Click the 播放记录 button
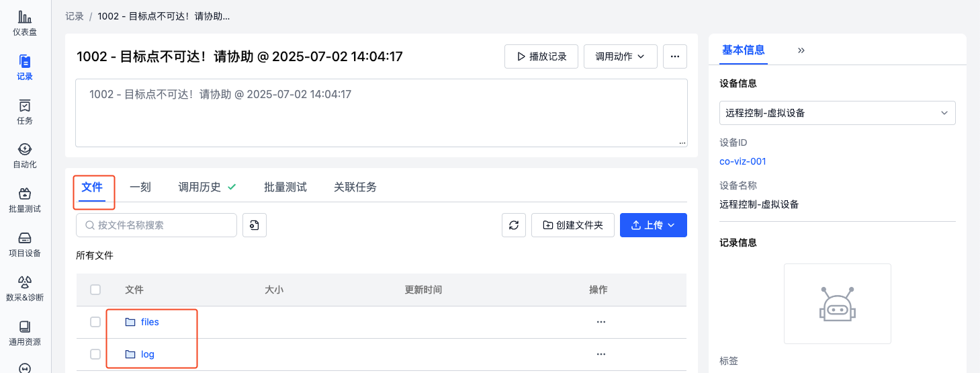The width and height of the screenshot is (980, 373). point(541,56)
